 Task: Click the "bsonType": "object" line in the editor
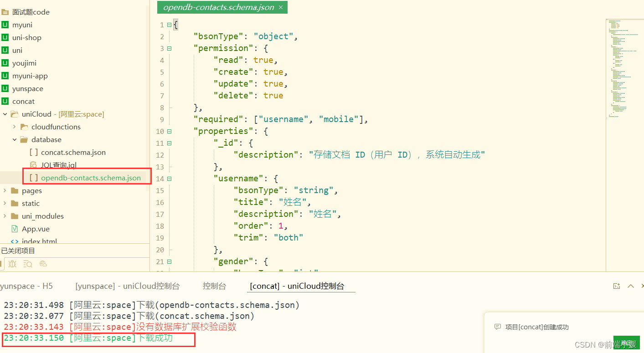click(245, 36)
